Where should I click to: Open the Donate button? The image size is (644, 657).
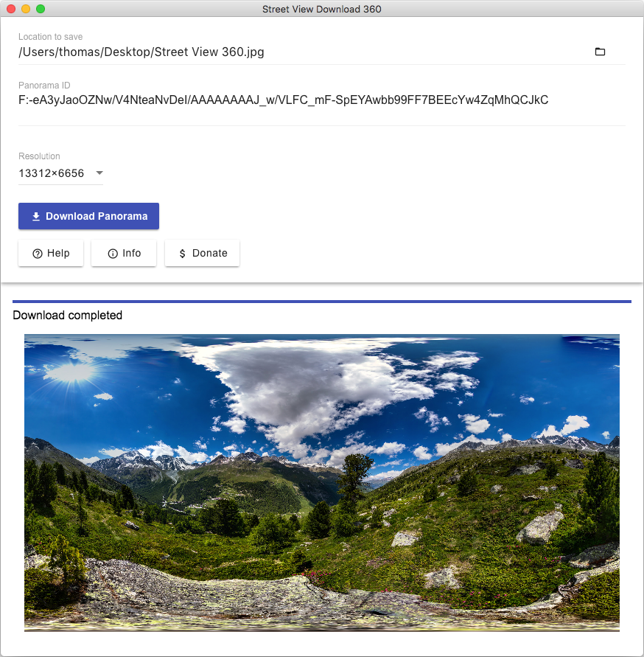pos(202,253)
